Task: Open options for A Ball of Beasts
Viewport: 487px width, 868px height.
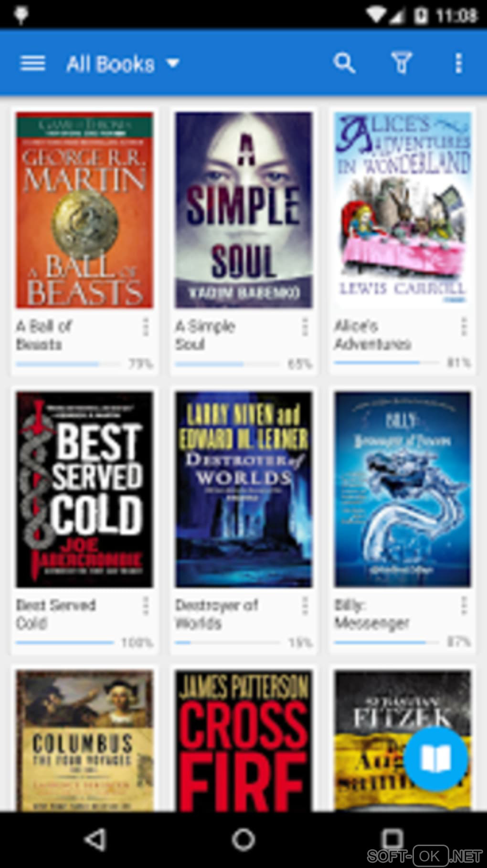Action: [146, 327]
